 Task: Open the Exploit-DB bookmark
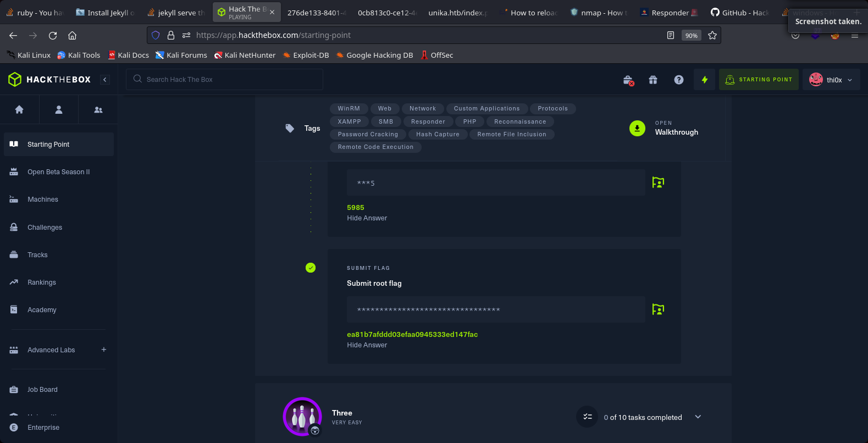306,55
